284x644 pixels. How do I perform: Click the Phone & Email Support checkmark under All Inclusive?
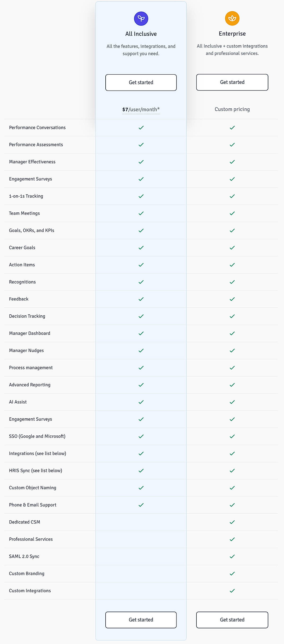141,505
